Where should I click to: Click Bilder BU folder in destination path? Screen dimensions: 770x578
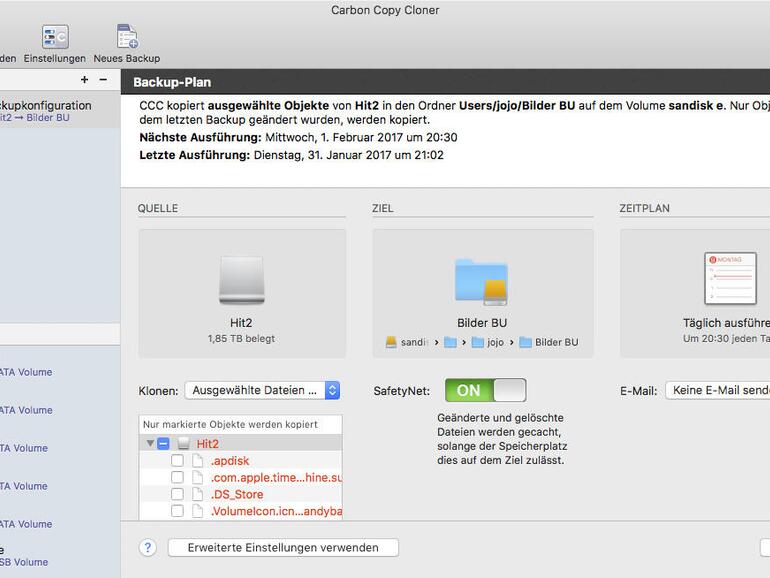[x=549, y=342]
